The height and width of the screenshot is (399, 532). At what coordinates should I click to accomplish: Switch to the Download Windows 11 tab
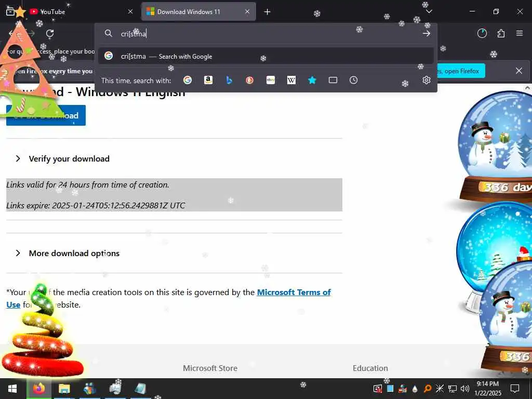[199, 12]
